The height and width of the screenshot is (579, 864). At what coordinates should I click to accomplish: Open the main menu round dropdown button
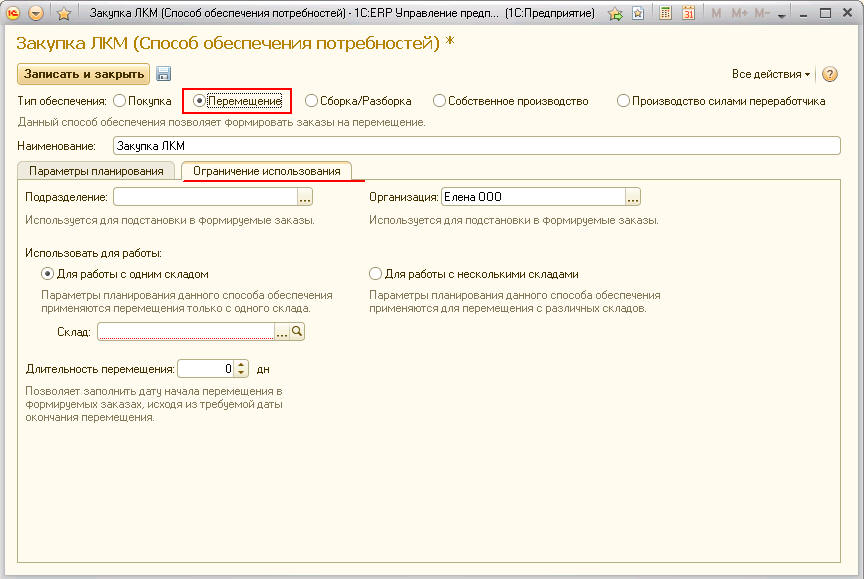click(x=35, y=13)
